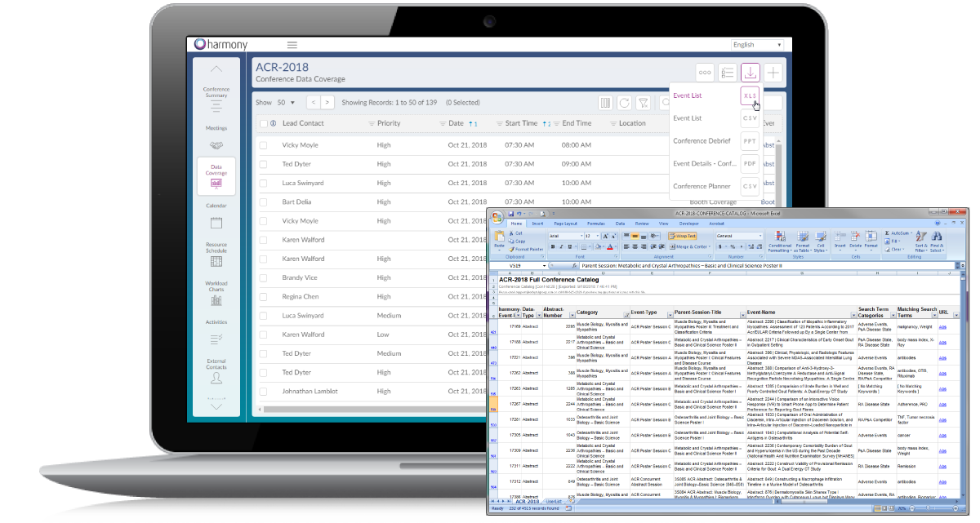Go to previous page of records
Viewport: 980px width, 523px height.
click(x=313, y=103)
